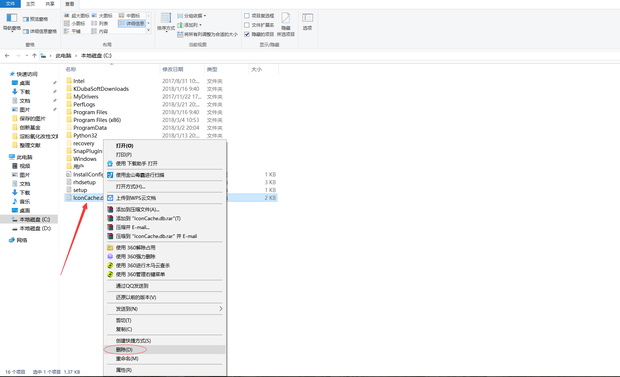Click the 排序方式 sort-by icon

coord(166,18)
